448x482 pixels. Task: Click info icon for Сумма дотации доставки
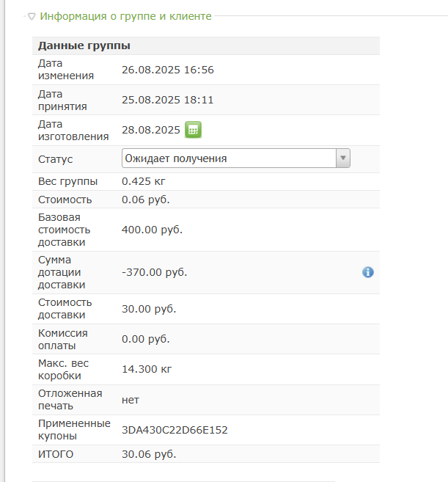coord(368,272)
